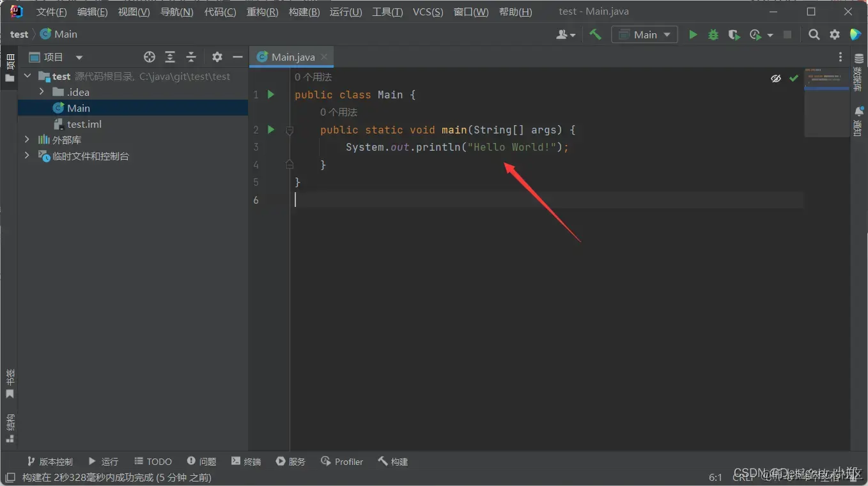Open the 构建 tool window
The width and height of the screenshot is (868, 486).
click(x=392, y=461)
